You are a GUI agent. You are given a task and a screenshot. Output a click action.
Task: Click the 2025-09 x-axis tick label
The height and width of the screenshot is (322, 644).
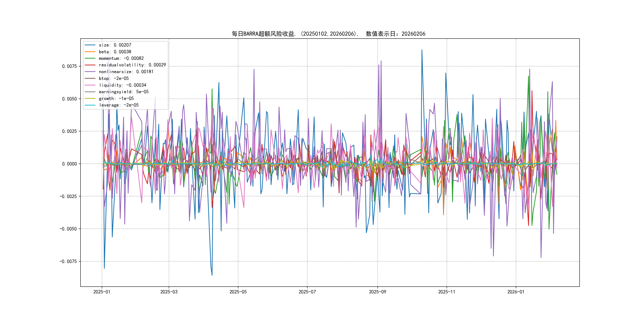[377, 292]
